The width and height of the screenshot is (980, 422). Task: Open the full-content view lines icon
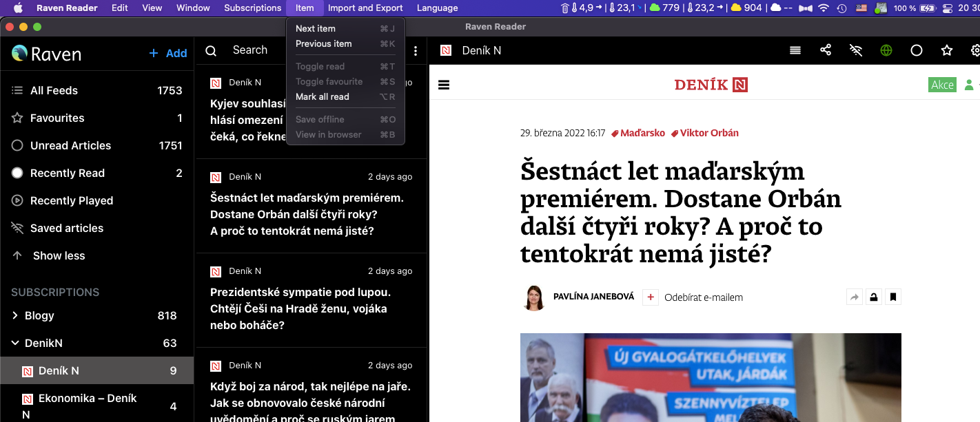pos(795,50)
